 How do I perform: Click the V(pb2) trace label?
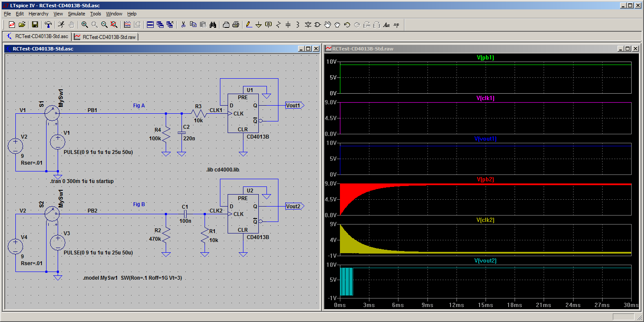coord(486,179)
